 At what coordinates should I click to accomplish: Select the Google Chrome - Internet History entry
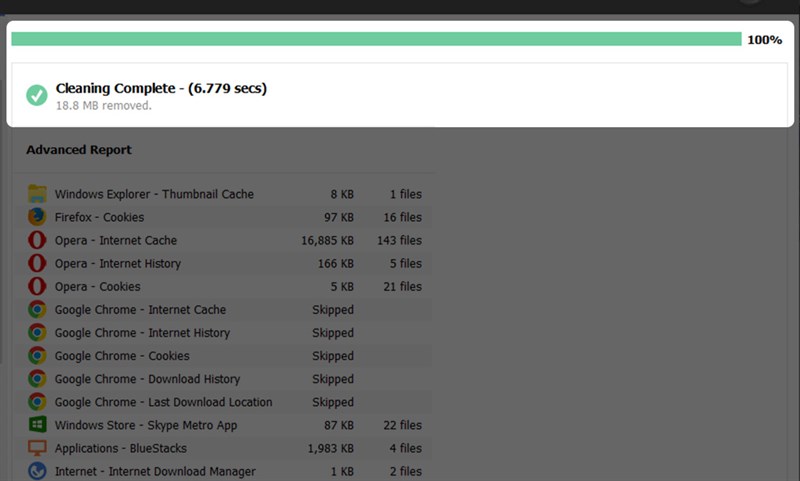142,333
